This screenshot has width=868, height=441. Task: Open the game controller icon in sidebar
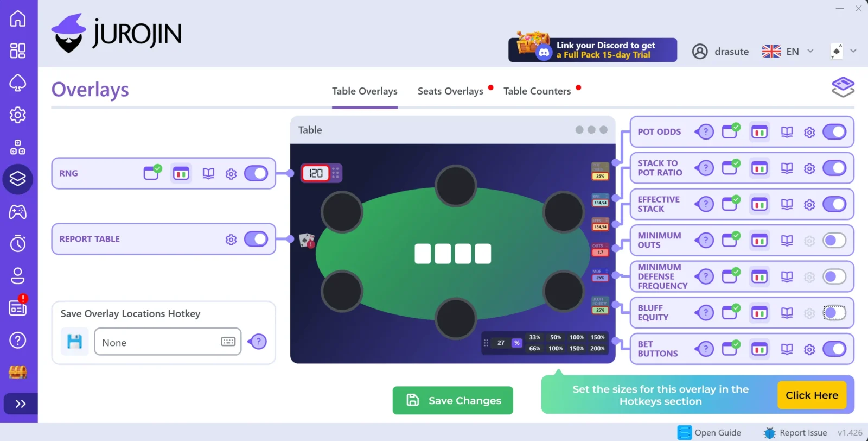(18, 211)
